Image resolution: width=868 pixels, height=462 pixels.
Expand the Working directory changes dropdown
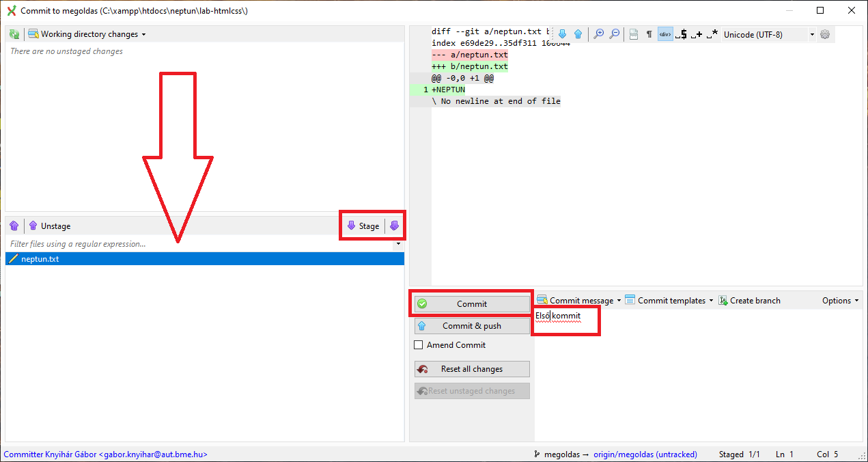click(x=87, y=34)
